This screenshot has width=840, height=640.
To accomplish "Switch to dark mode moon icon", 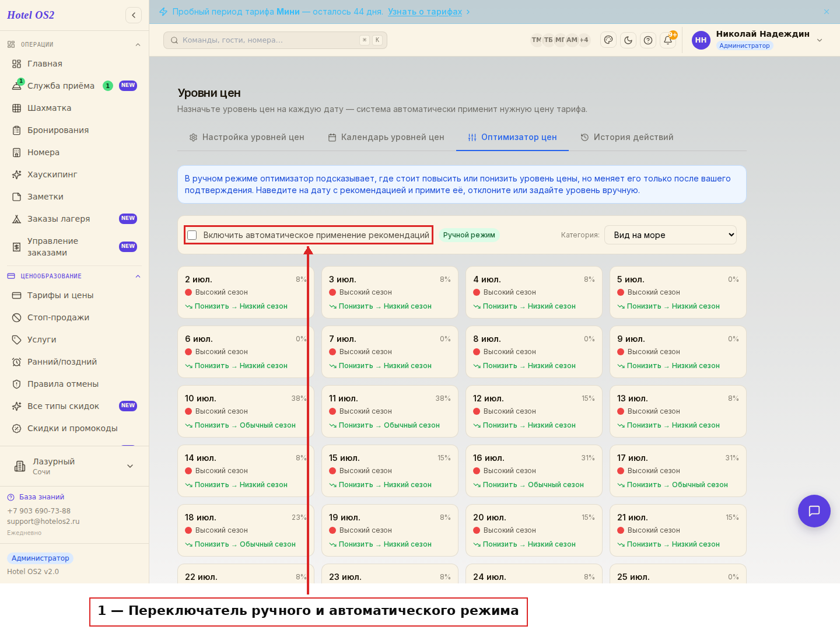I will coord(628,40).
